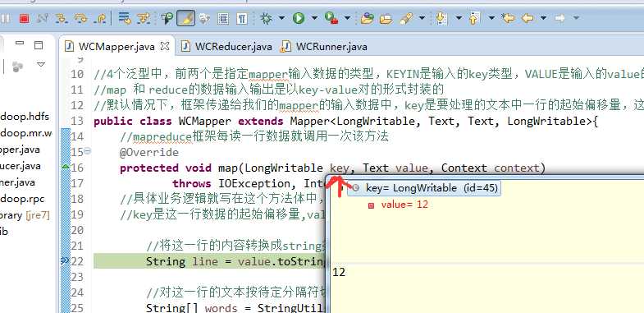The image size is (644, 313).
Task: Click the 'line' variable at line 22
Action: tap(205, 261)
